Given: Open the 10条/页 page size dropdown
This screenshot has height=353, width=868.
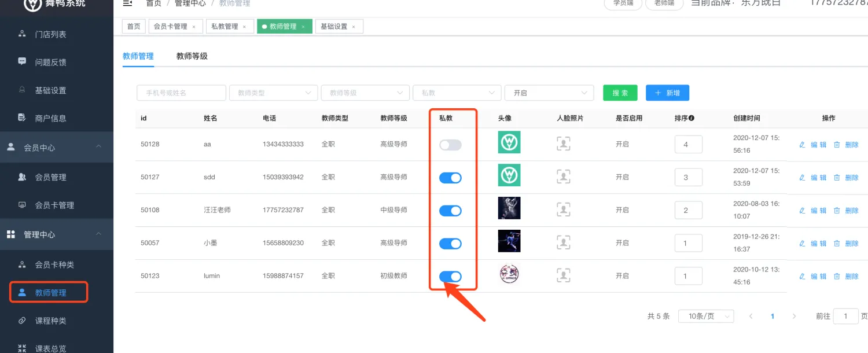Looking at the screenshot, I should (x=705, y=317).
